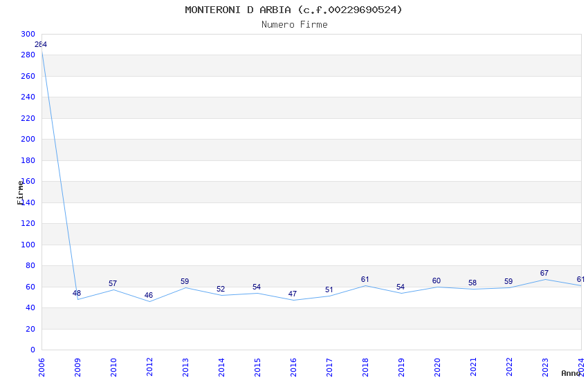Click the y-axis tick label 200
The width and height of the screenshot is (588, 380).
click(28, 140)
